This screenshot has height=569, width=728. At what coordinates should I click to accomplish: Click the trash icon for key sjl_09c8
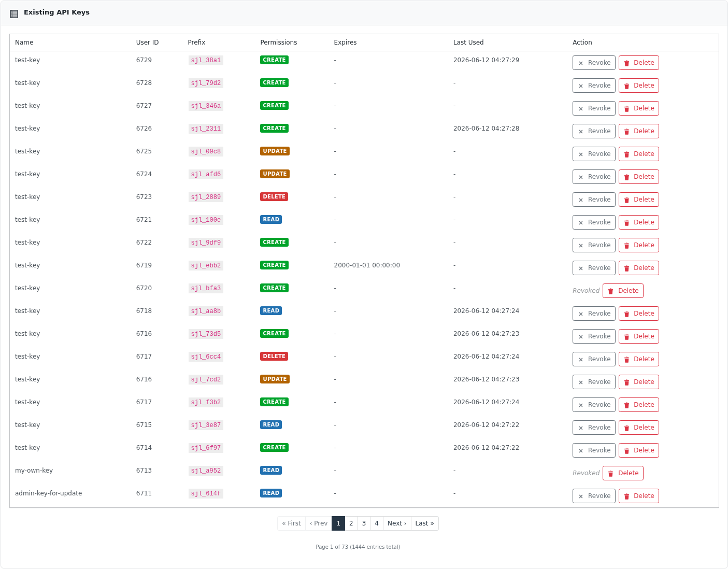[626, 154]
